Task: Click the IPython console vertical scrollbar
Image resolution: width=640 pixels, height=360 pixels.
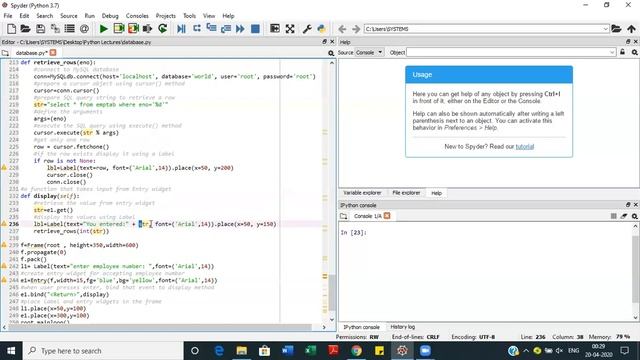Action: tap(636, 269)
